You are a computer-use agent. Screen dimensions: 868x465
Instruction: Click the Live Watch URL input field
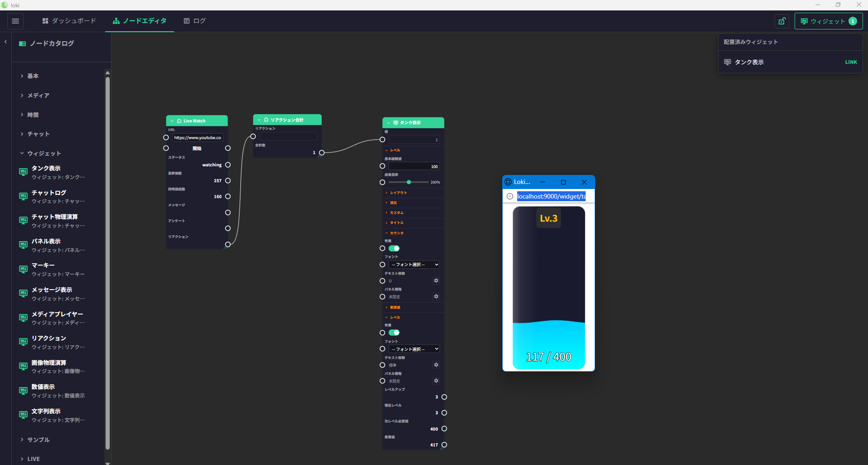point(198,138)
